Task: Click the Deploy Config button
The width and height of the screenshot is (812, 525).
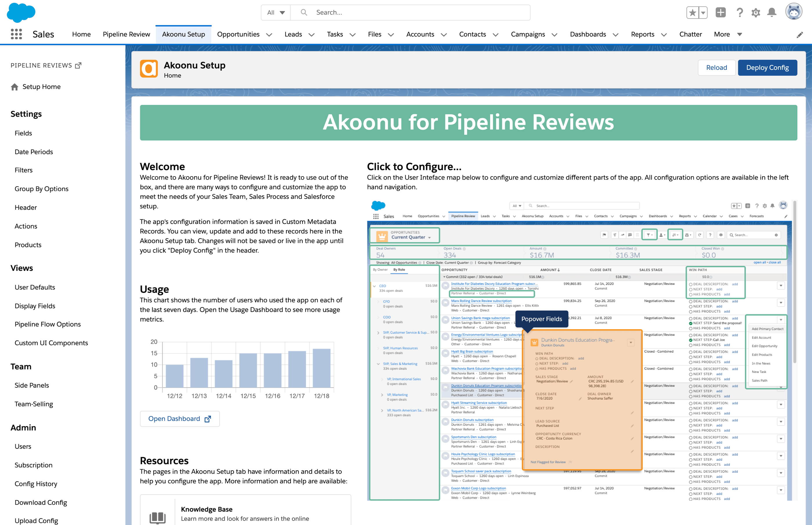Action: 767,68
